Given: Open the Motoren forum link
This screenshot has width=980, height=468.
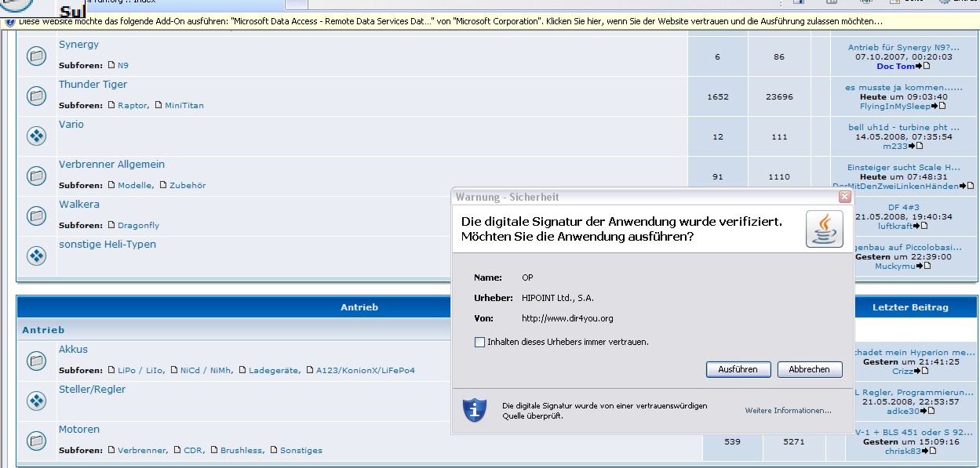Looking at the screenshot, I should 79,430.
